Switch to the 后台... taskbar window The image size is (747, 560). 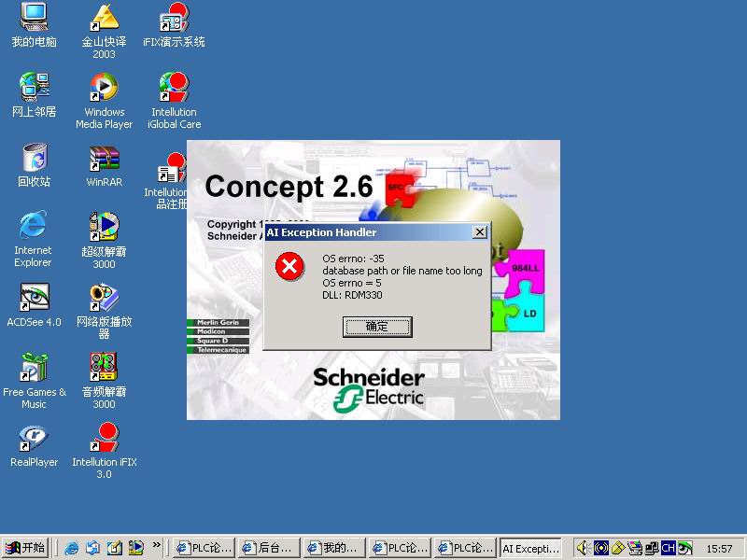click(270, 548)
